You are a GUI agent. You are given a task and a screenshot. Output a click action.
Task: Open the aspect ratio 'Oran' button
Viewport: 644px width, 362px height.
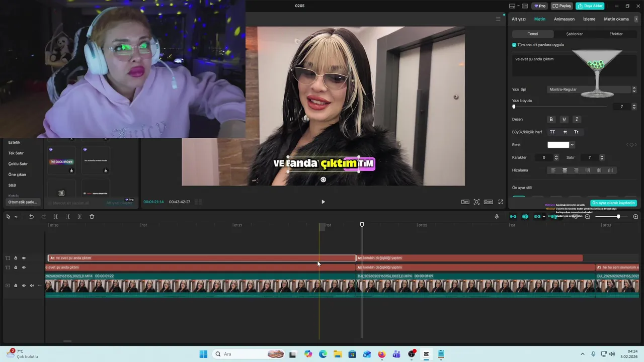[488, 202]
